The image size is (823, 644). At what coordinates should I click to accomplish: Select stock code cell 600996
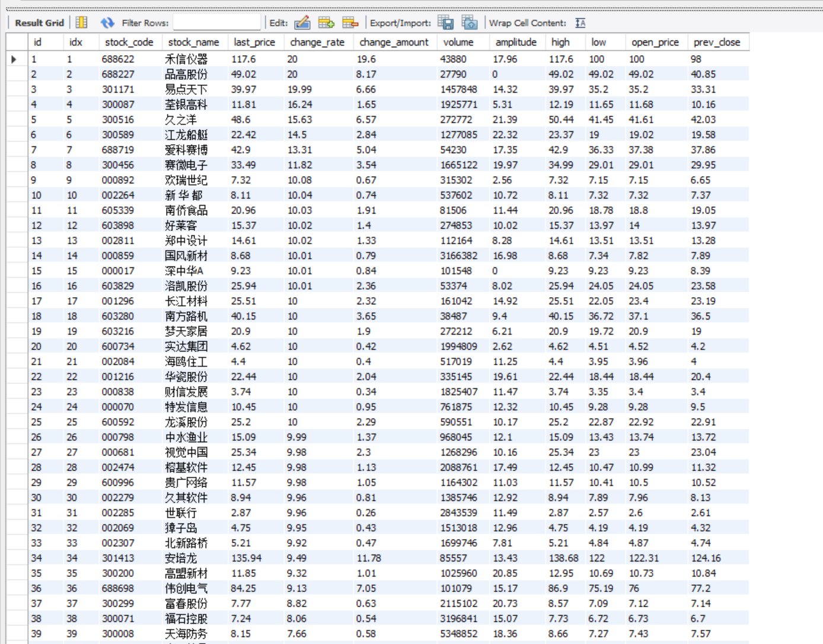pyautogui.click(x=130, y=483)
